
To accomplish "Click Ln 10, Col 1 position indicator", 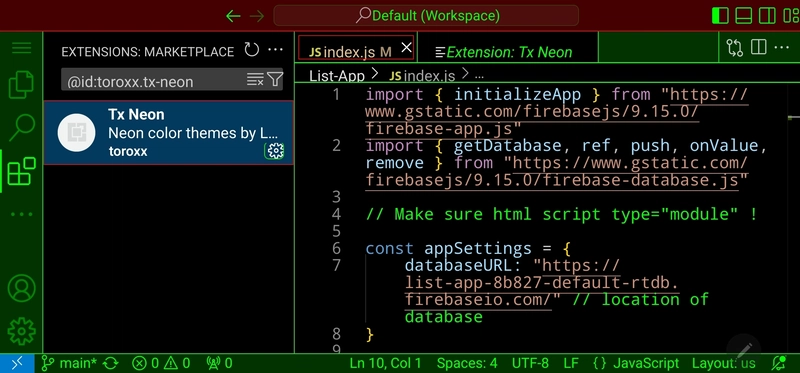I will click(385, 363).
